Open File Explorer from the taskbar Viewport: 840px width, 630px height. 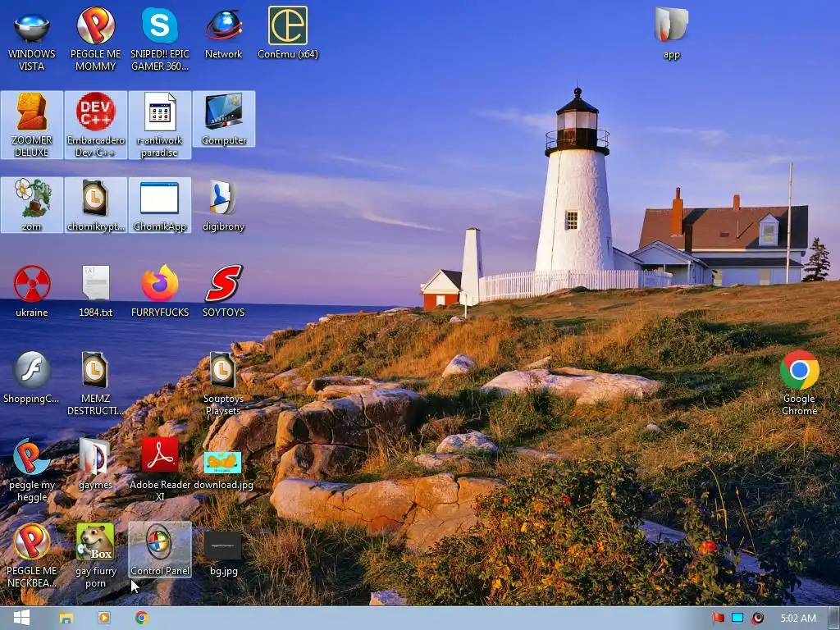click(x=66, y=619)
